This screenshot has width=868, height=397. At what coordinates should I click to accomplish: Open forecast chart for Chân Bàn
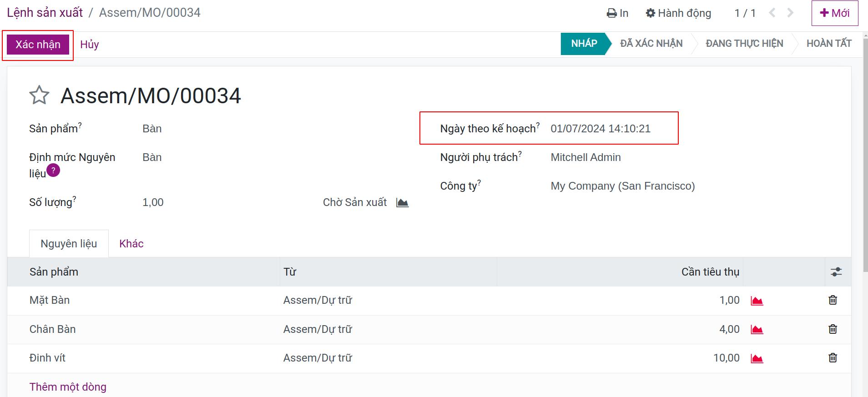tap(757, 330)
